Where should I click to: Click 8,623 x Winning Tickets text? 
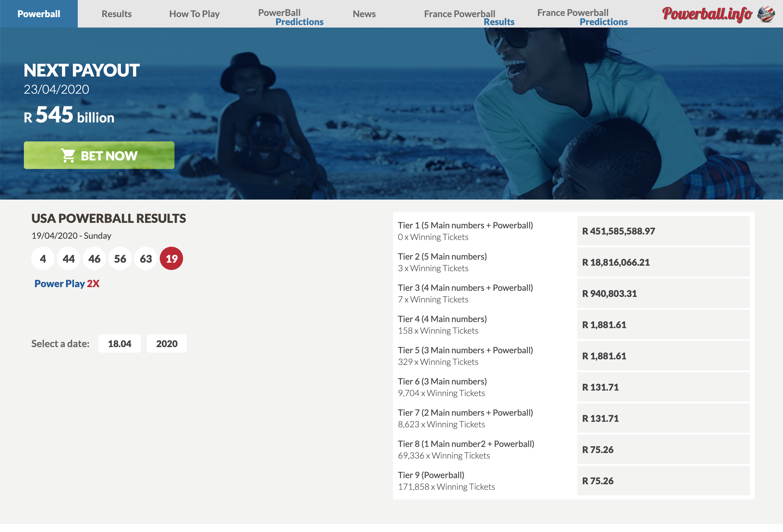pos(441,425)
